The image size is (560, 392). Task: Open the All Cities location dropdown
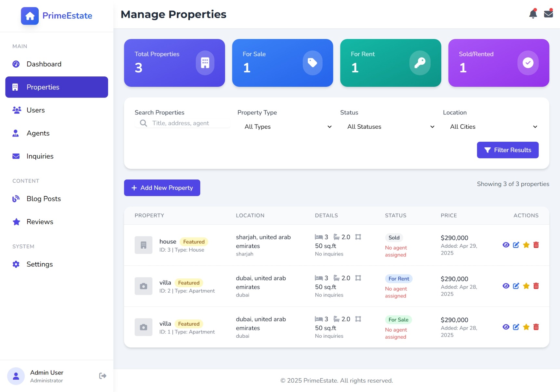[x=493, y=127]
